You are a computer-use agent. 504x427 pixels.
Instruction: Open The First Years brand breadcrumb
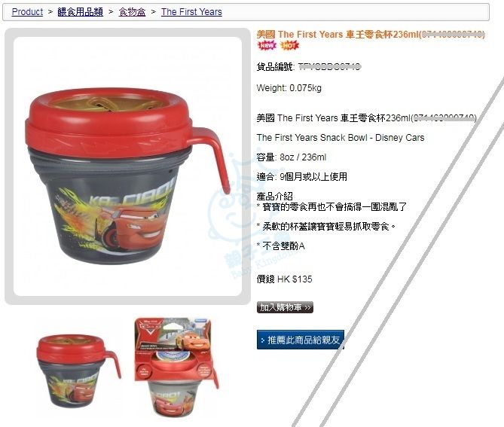(191, 12)
